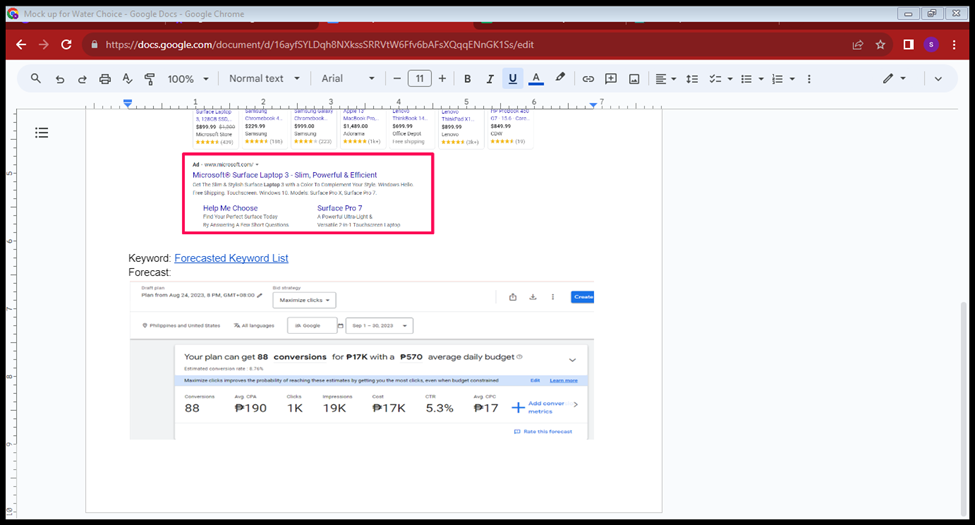Open the purple profile avatar
The width and height of the screenshot is (975, 525).
(931, 45)
